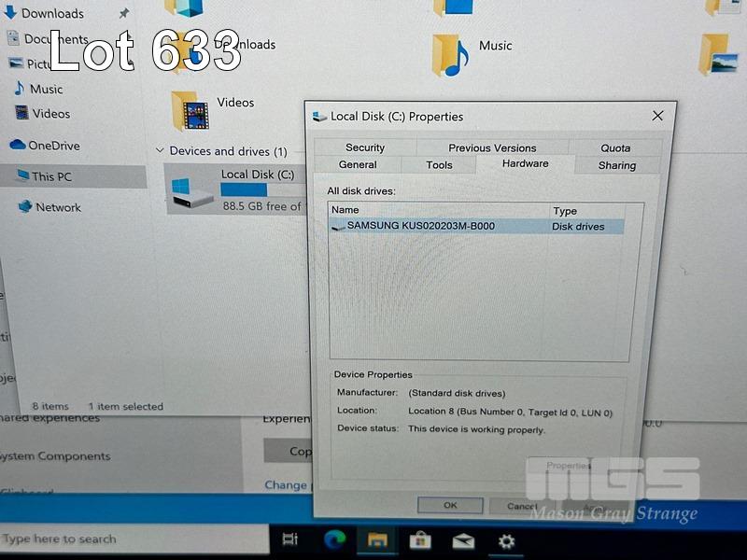Switch to the Tools tab
The width and height of the screenshot is (747, 560).
[439, 165]
